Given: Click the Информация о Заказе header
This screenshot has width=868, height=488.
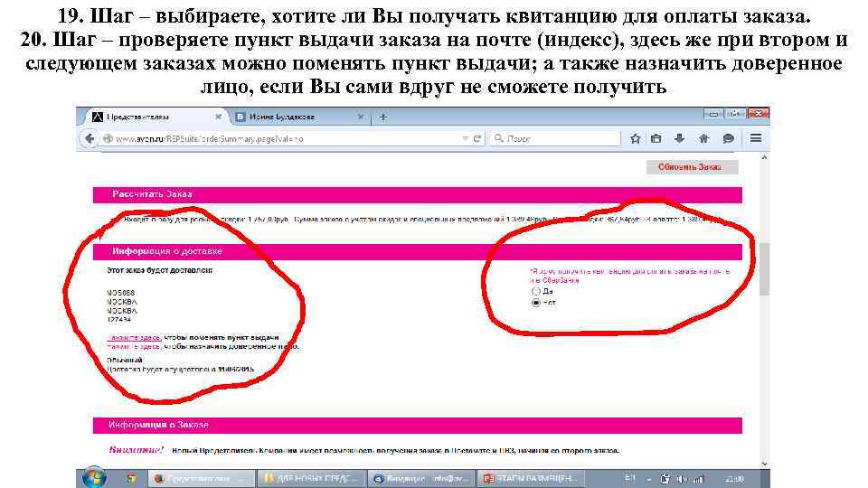Looking at the screenshot, I should pos(418,425).
